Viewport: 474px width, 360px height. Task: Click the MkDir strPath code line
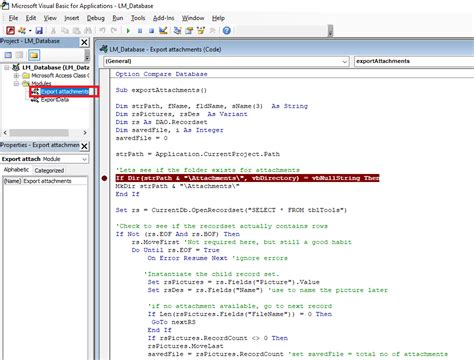[177, 186]
